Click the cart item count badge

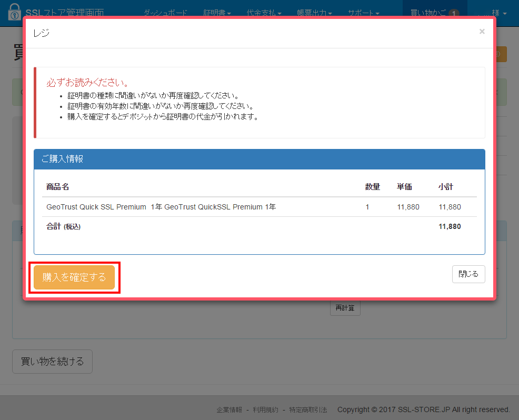pos(454,13)
